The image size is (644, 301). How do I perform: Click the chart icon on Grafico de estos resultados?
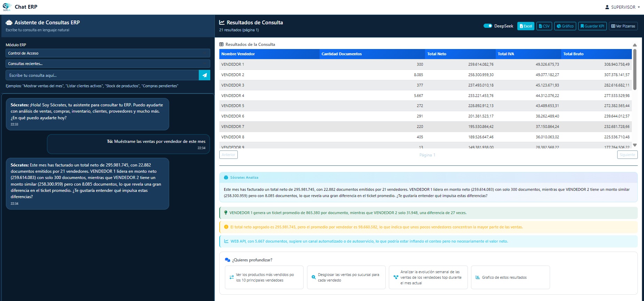(478, 277)
